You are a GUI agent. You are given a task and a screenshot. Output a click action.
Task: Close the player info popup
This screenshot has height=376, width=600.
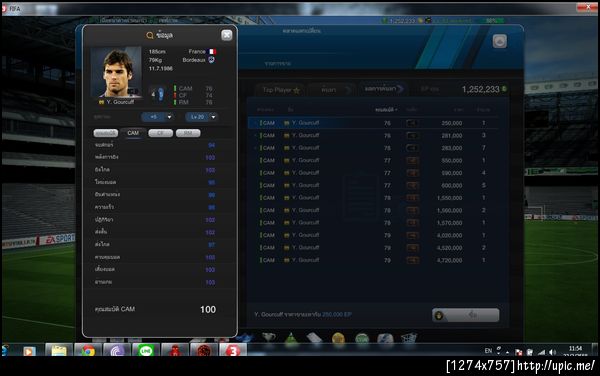click(227, 35)
